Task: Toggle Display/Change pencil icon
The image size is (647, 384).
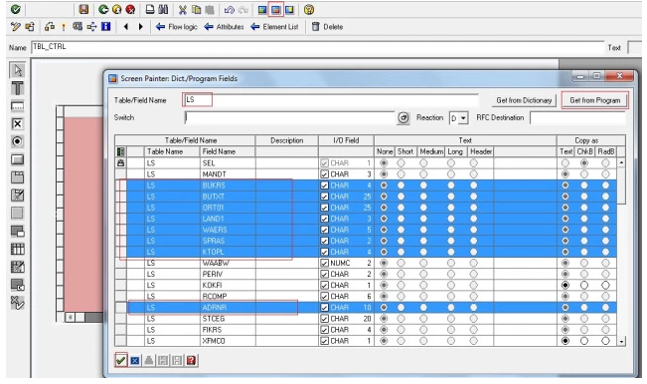Action: click(x=16, y=27)
